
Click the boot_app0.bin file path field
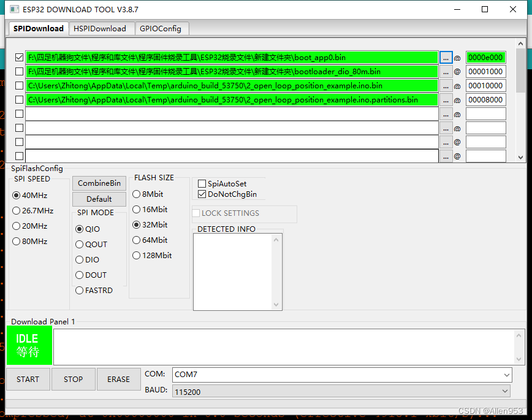(x=232, y=58)
